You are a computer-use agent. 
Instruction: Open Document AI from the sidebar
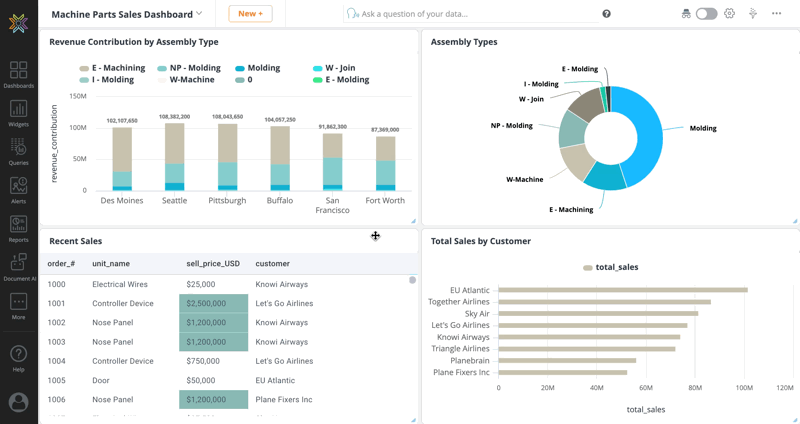point(18,267)
